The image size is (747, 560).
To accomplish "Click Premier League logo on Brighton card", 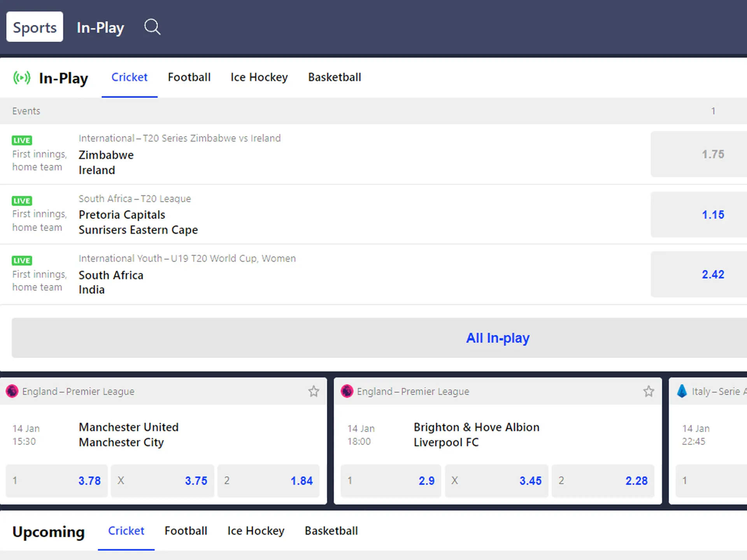I will click(x=347, y=391).
